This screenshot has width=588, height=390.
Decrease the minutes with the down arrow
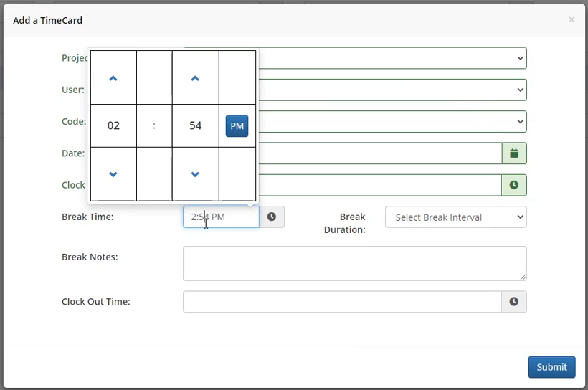pyautogui.click(x=195, y=174)
